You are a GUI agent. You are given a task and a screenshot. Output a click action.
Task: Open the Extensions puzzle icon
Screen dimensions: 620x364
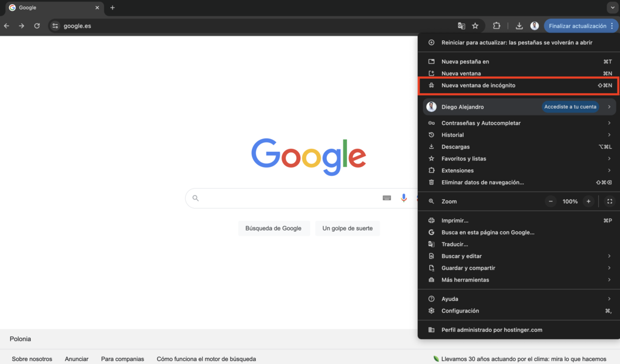496,25
